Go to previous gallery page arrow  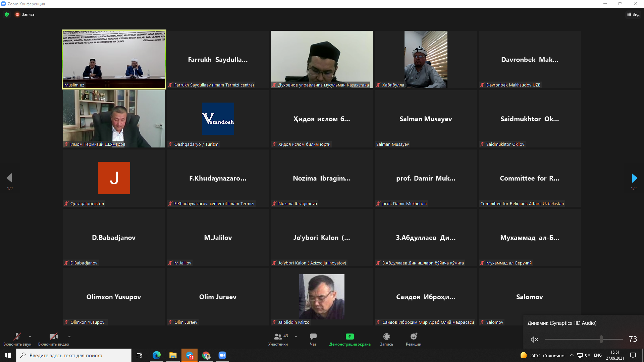(x=9, y=178)
